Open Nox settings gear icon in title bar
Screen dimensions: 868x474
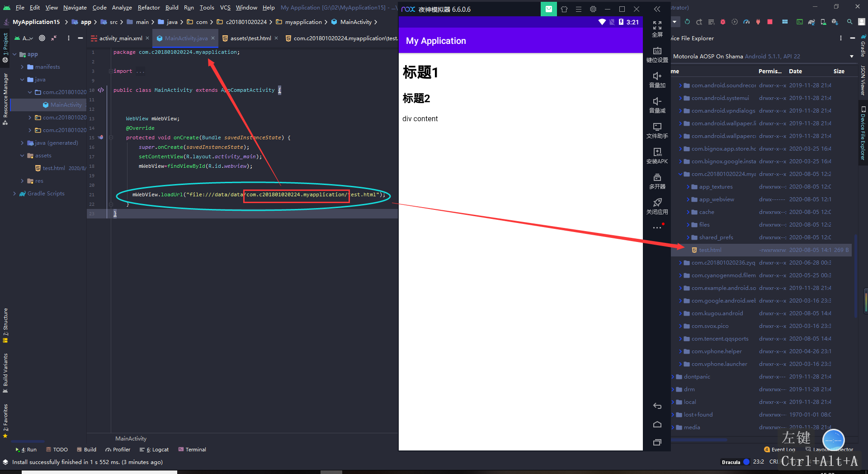pyautogui.click(x=593, y=9)
